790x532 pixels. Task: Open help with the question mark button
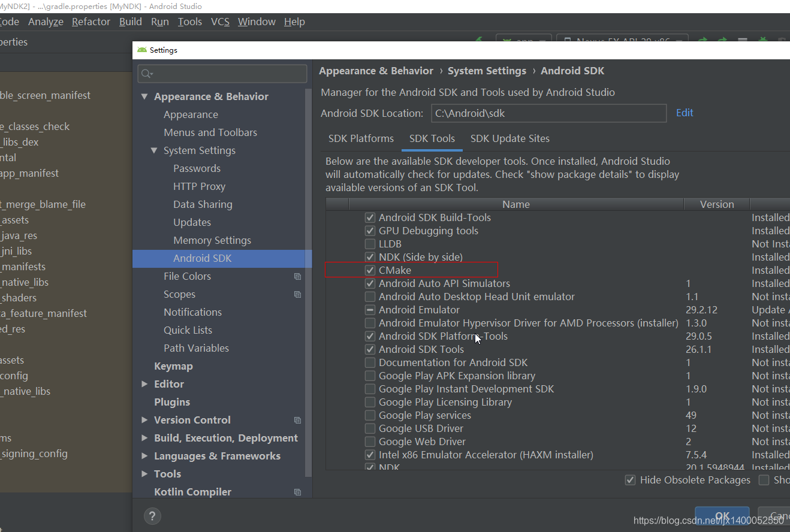pyautogui.click(x=152, y=516)
